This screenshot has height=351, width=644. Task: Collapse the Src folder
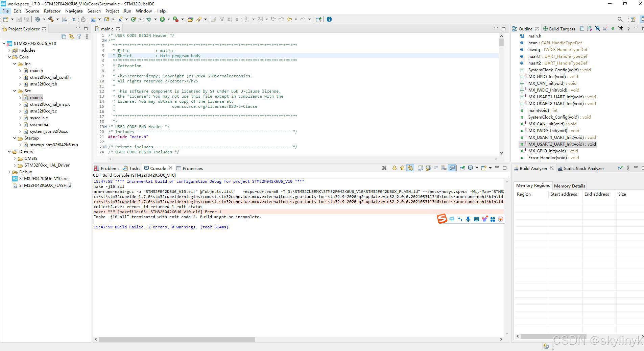(15, 91)
